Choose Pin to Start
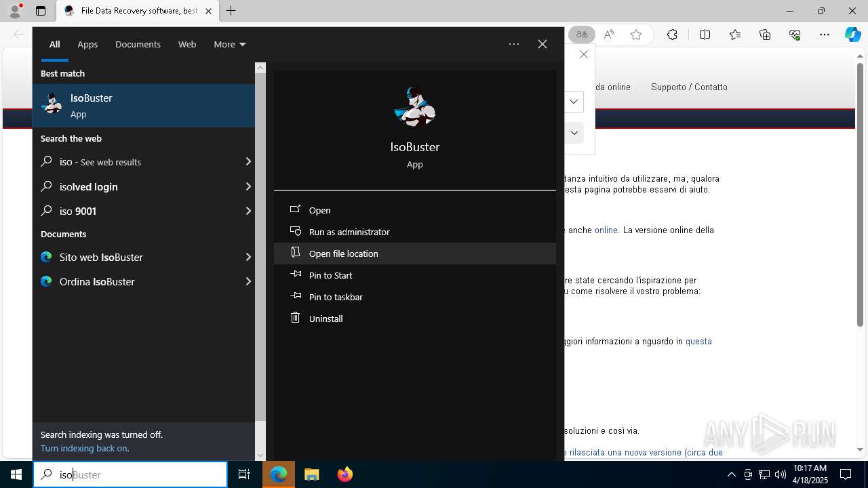 pyautogui.click(x=414, y=275)
